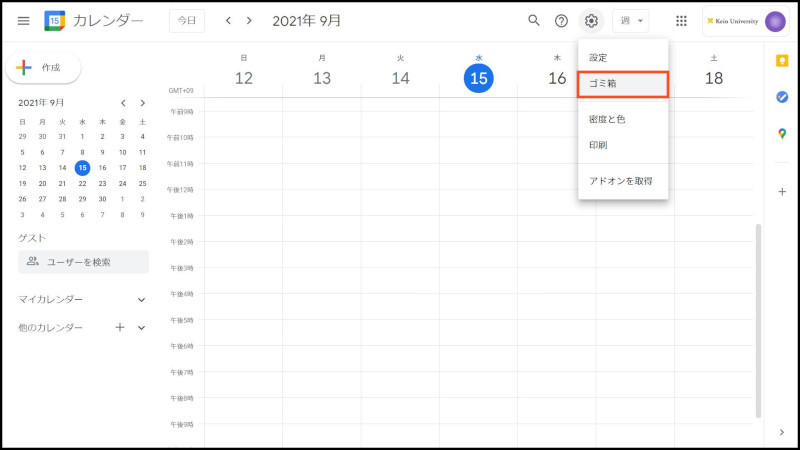Open Google Keep in side panel
800x450 pixels.
(782, 60)
